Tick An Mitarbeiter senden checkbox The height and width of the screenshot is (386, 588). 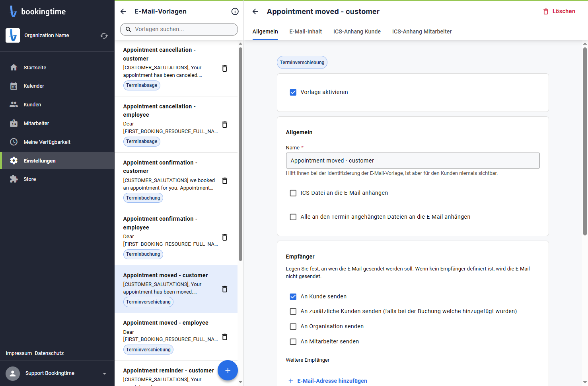click(293, 342)
